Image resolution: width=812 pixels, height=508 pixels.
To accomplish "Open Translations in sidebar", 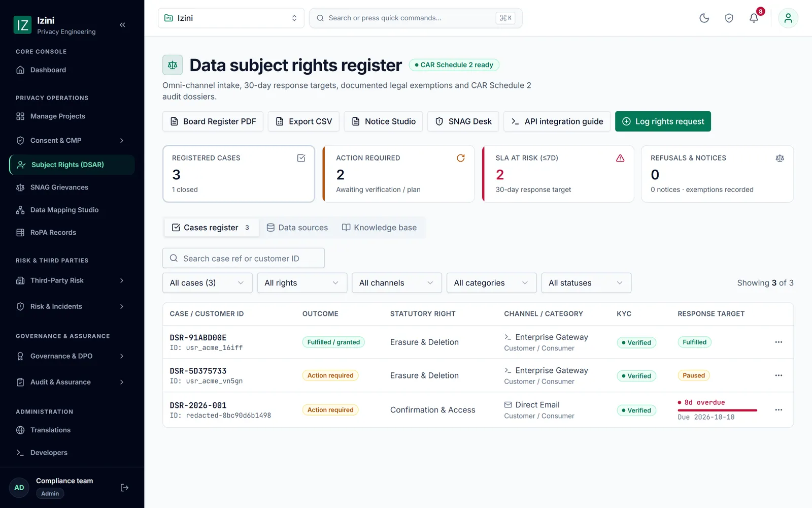I will (x=72, y=430).
